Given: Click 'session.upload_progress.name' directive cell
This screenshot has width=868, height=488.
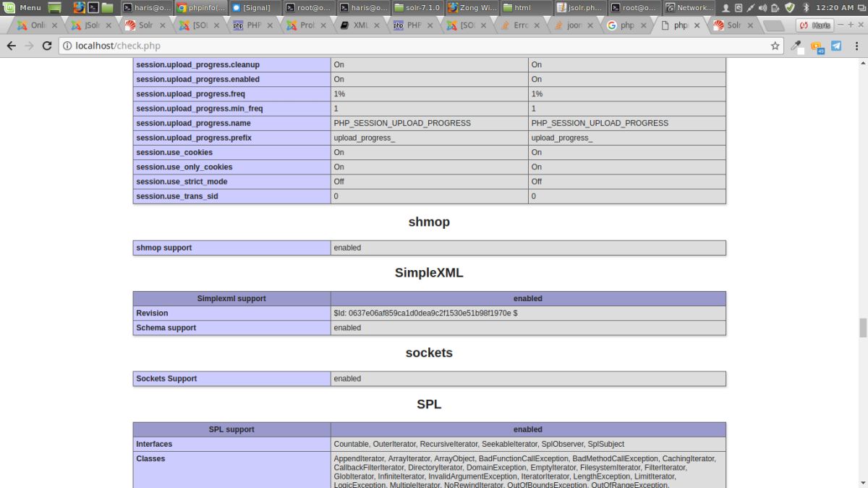Looking at the screenshot, I should (231, 123).
